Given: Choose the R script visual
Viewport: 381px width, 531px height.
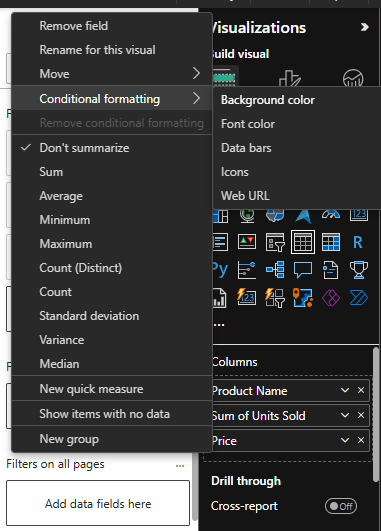Looking at the screenshot, I should (x=358, y=242).
